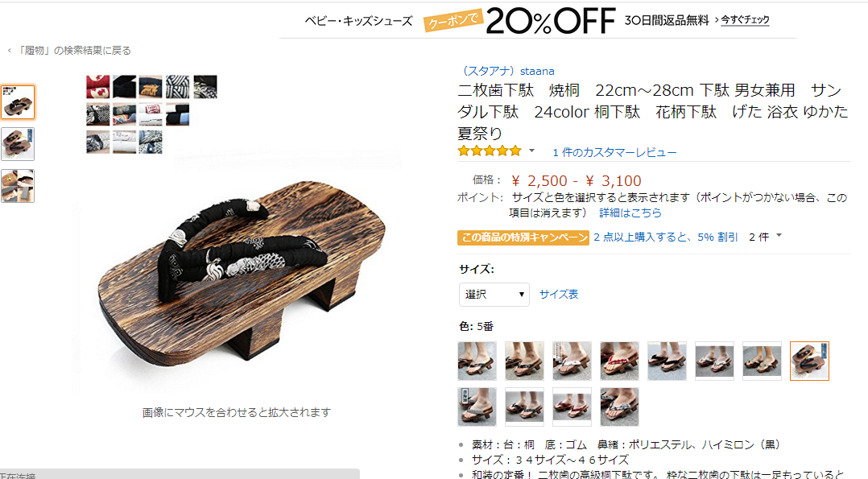Viewport: 868px width, 479px height.
Task: Click the 2点以上購入すると、5% 割引 offer link
Action: (665, 237)
